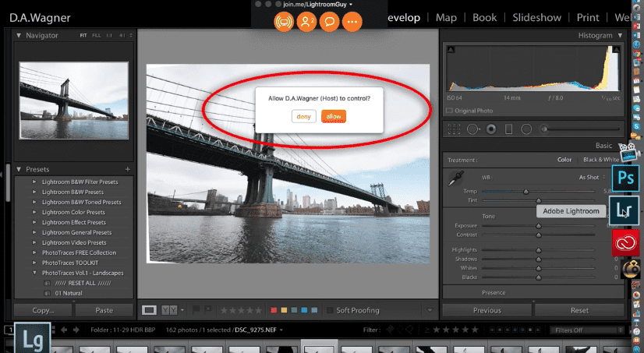
Task: Open the join.me chat bubble icon
Action: click(329, 23)
